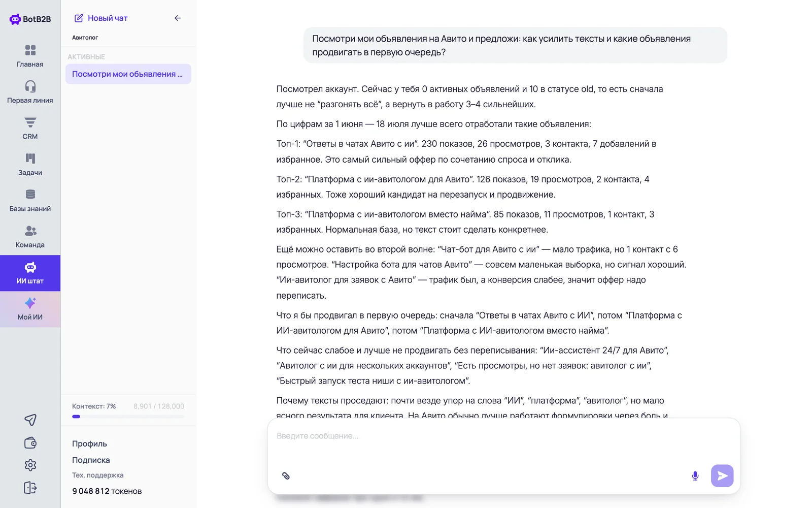812x508 pixels.
Task: Open the BotB2B logo home
Action: (30, 19)
